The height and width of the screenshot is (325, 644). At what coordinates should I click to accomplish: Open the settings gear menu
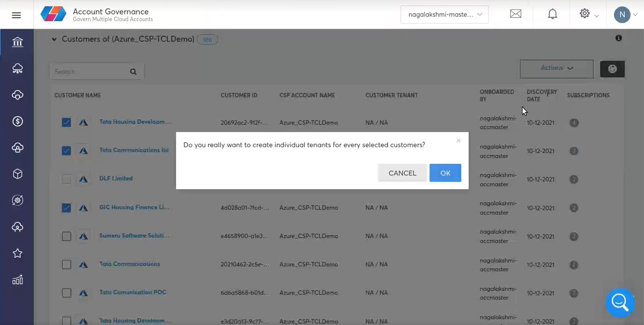click(x=585, y=14)
